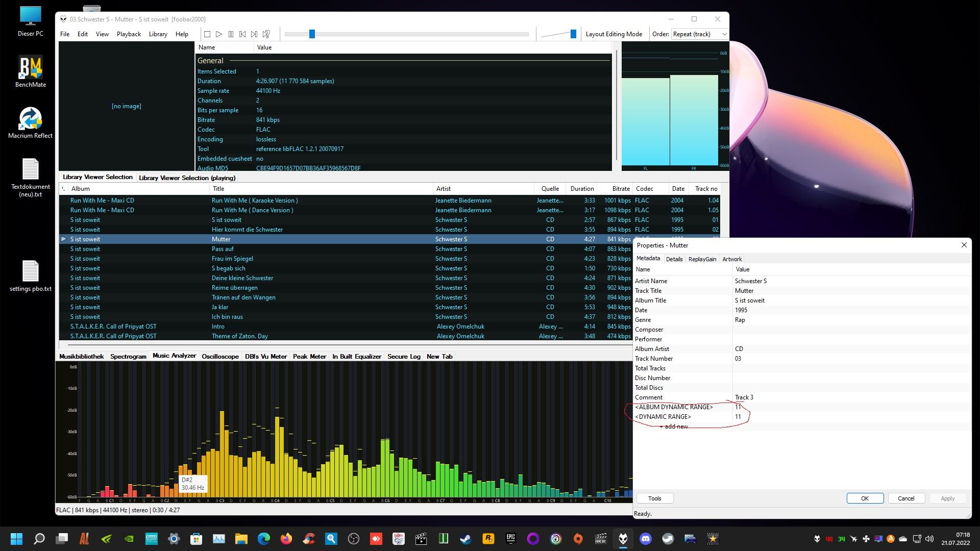Open Microsoft Edge from taskbar
Viewport: 980px width, 551px height.
coord(263,539)
